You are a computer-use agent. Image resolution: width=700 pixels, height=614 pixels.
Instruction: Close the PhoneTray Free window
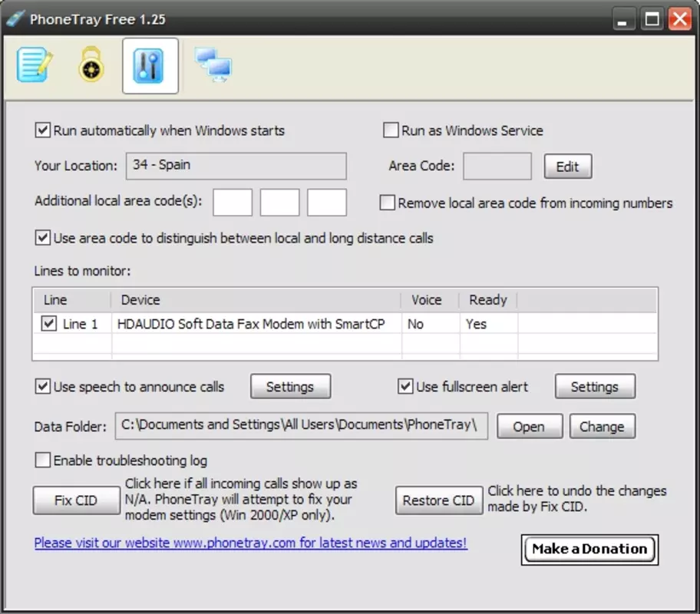[679, 19]
